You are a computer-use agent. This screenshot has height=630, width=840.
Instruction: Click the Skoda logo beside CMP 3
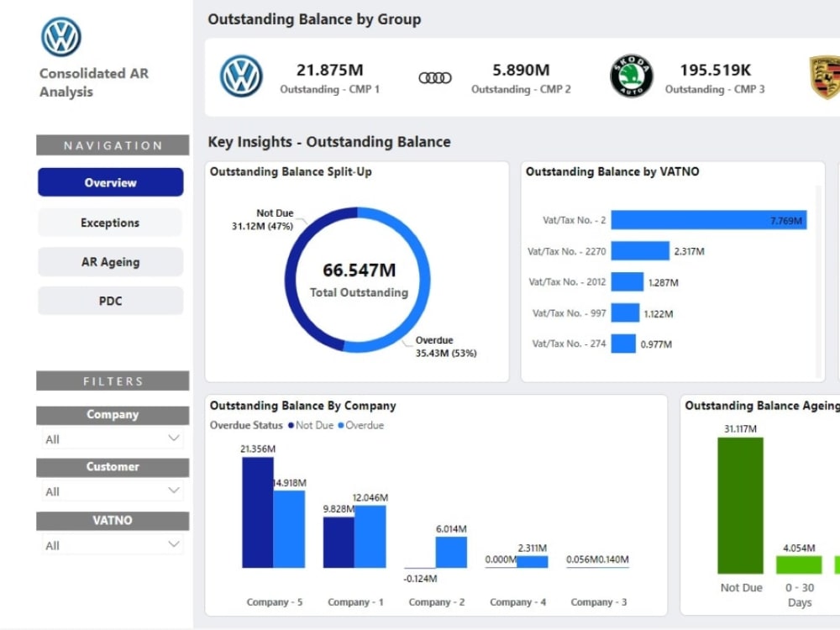632,76
